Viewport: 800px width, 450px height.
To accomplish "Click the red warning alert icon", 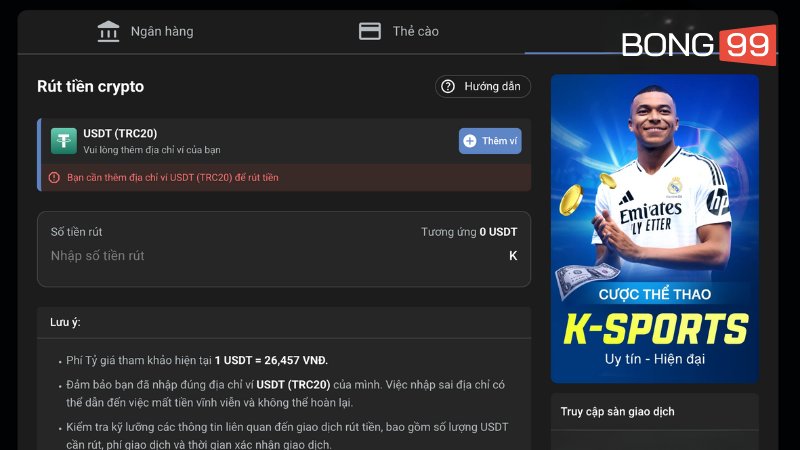I will pyautogui.click(x=54, y=178).
